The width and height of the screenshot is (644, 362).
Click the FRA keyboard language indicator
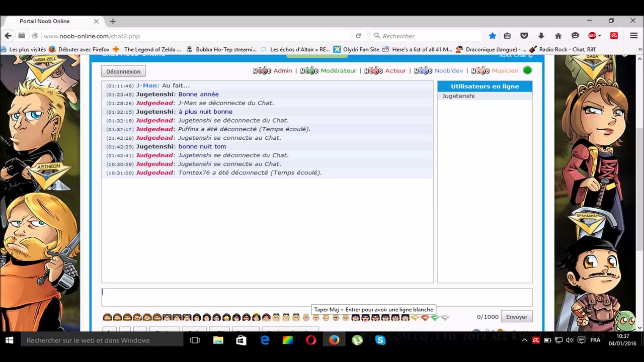point(595,340)
